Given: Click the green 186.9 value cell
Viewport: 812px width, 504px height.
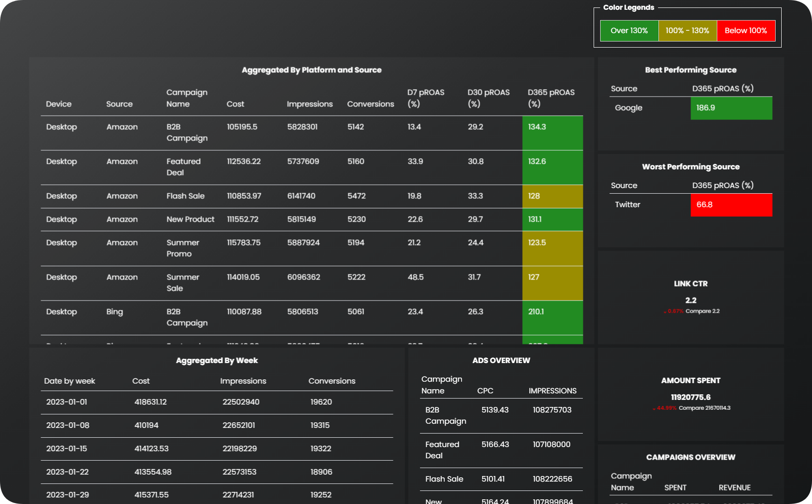Looking at the screenshot, I should [731, 108].
